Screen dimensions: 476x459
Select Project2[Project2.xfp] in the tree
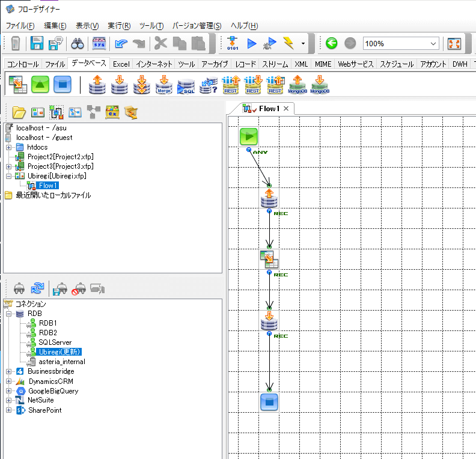[60, 157]
